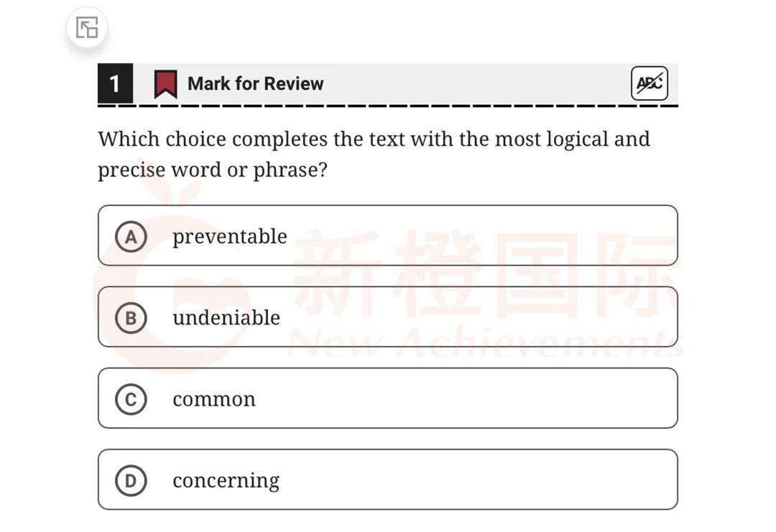This screenshot has height=532, width=776.
Task: Click the faint 'New Achievements' watermark text
Action: [485, 341]
